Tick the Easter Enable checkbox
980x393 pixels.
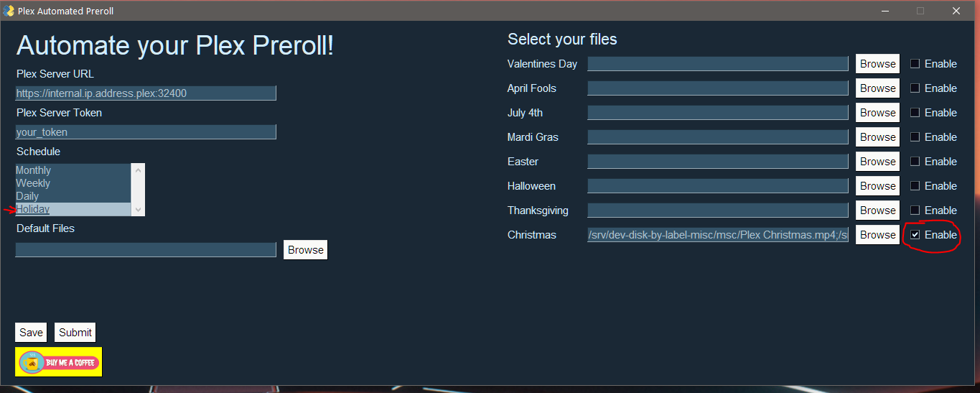pyautogui.click(x=915, y=162)
